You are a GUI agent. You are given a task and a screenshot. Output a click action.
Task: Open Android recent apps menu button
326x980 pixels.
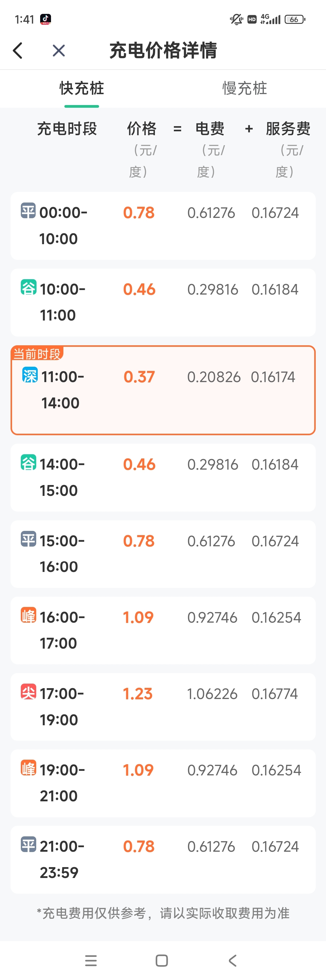pyautogui.click(x=91, y=961)
